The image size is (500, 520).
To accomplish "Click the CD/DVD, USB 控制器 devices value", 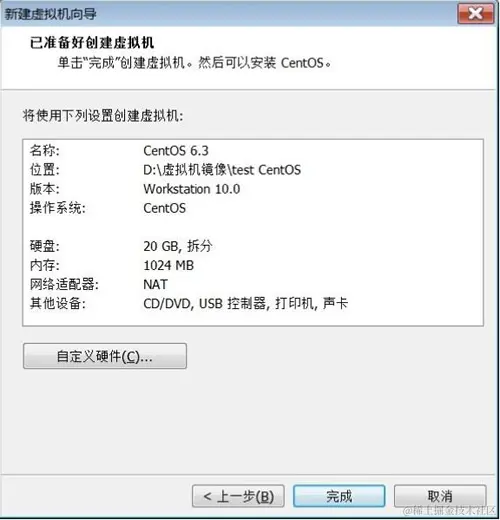I will pos(245,303).
